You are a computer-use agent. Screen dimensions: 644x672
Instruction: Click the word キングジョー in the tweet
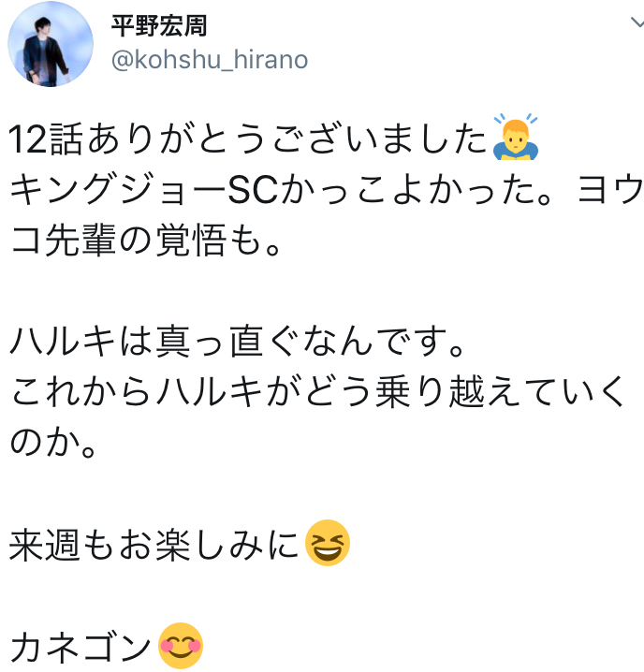click(x=118, y=189)
